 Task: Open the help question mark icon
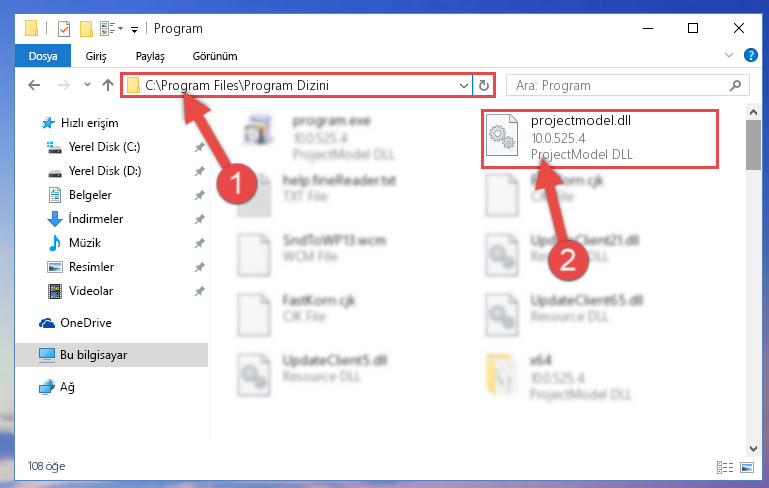tap(750, 55)
